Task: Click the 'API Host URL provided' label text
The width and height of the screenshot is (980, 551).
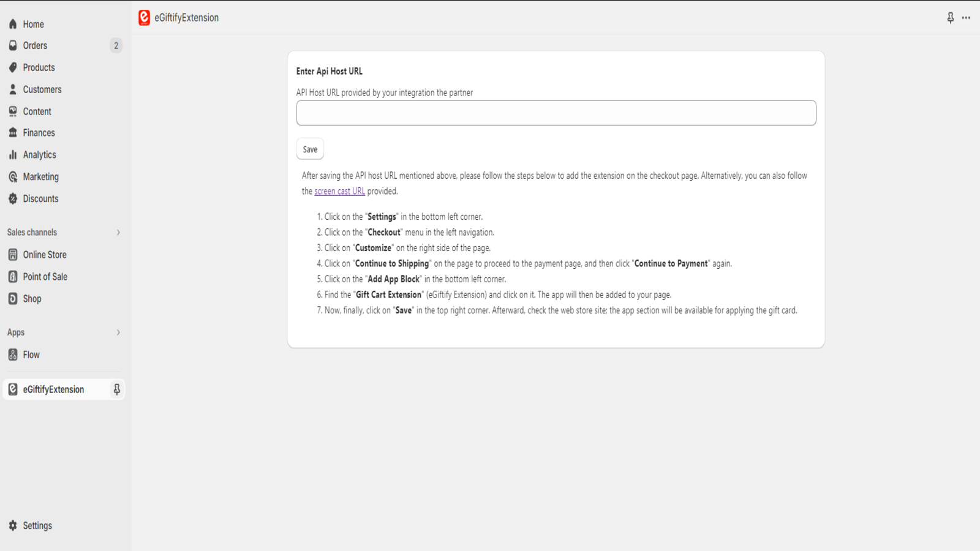Action: click(385, 93)
